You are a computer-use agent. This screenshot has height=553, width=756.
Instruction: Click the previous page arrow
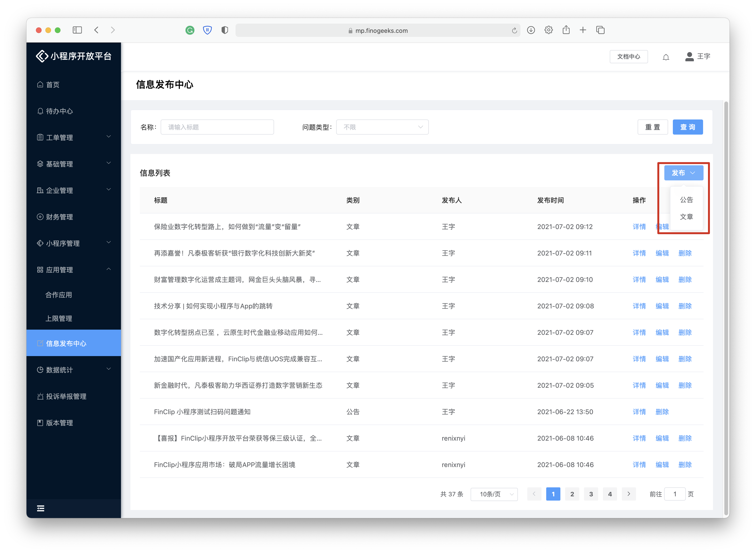tap(534, 494)
